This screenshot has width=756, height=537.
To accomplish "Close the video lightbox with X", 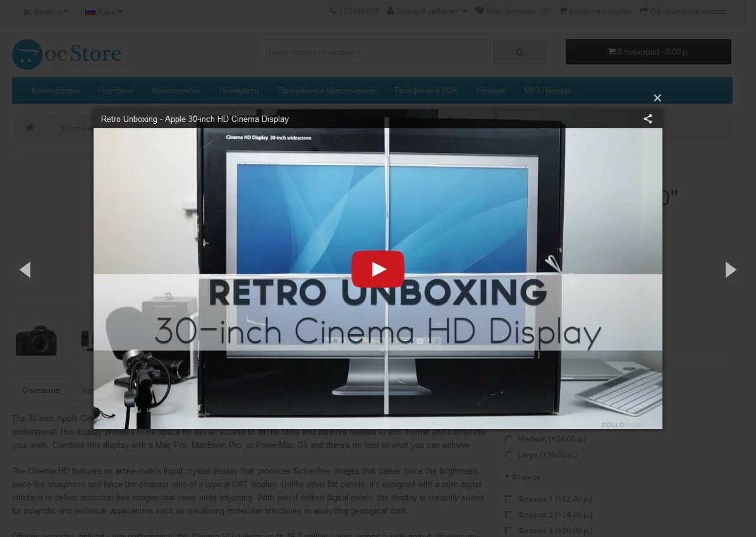I will click(657, 98).
